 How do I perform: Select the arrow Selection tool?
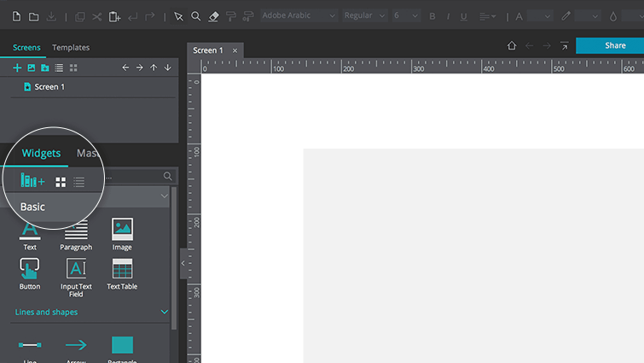click(x=178, y=17)
